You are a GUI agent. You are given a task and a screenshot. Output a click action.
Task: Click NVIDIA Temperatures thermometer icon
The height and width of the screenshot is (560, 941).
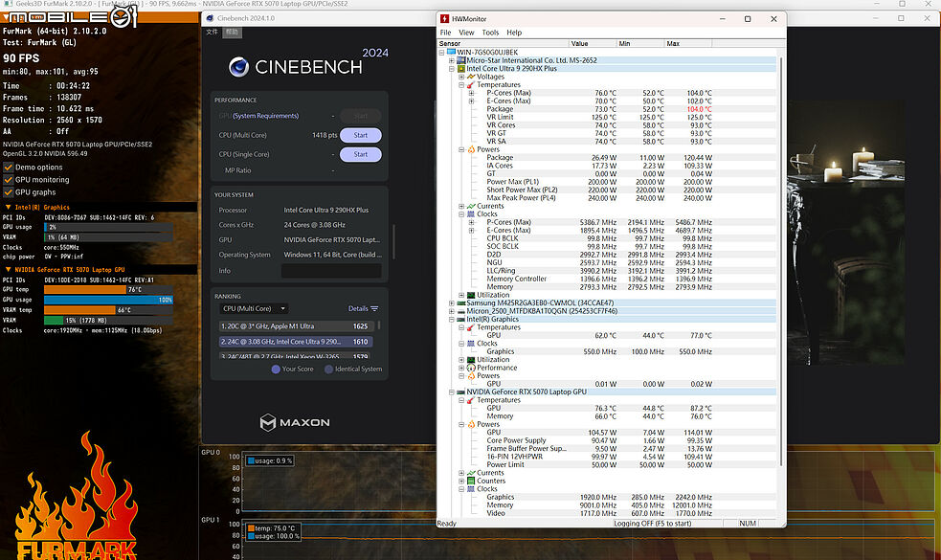pos(471,400)
